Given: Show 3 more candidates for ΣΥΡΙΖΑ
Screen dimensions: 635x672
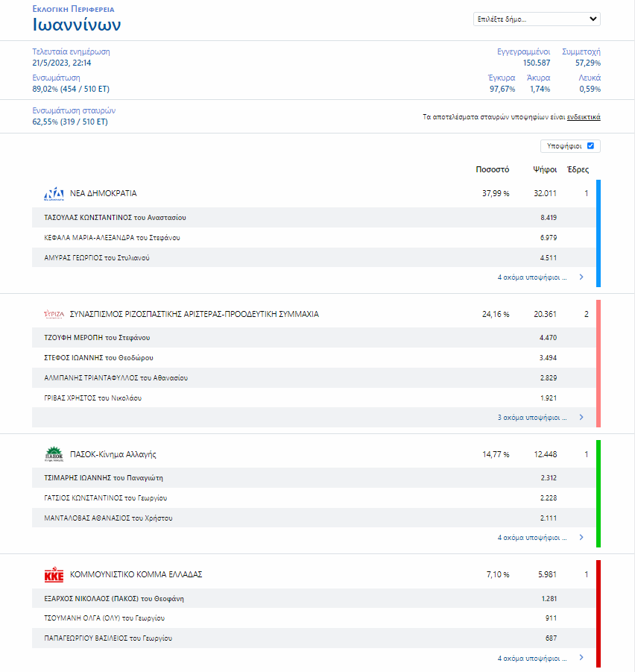Looking at the screenshot, I should pos(531,418).
